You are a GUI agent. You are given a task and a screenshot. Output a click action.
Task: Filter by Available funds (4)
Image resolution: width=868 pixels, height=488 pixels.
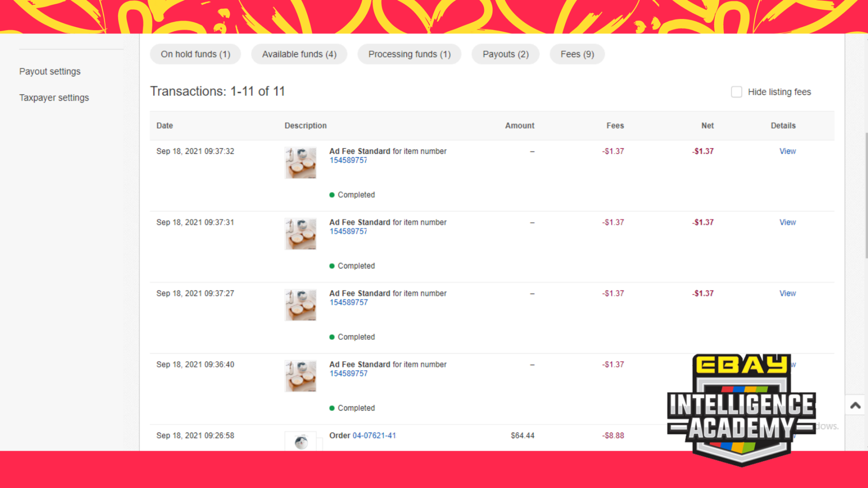coord(299,54)
